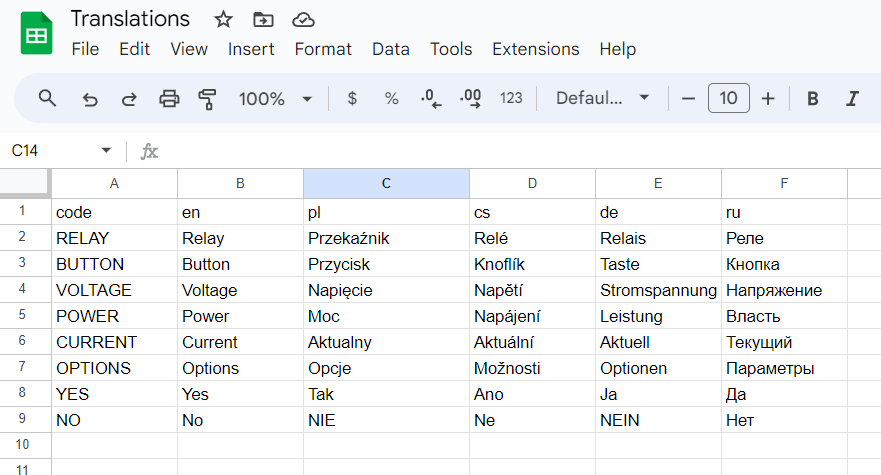The width and height of the screenshot is (881, 475).
Task: Select all cells with corner button
Action: 25,183
